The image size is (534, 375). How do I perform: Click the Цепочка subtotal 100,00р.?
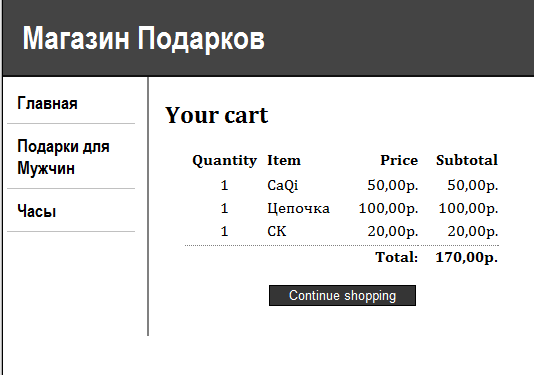click(468, 208)
